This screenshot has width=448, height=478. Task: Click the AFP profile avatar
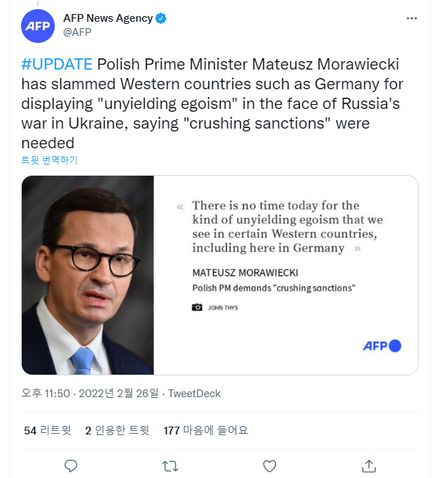[38, 25]
